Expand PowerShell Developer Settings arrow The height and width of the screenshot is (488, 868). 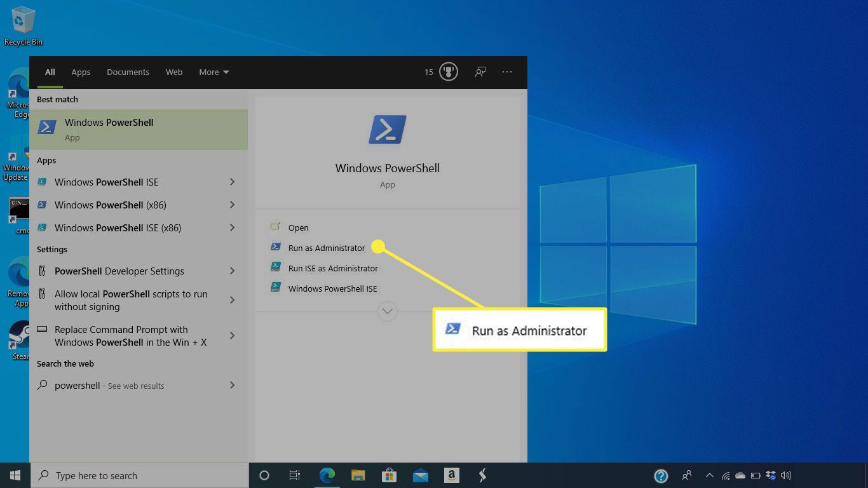coord(232,271)
